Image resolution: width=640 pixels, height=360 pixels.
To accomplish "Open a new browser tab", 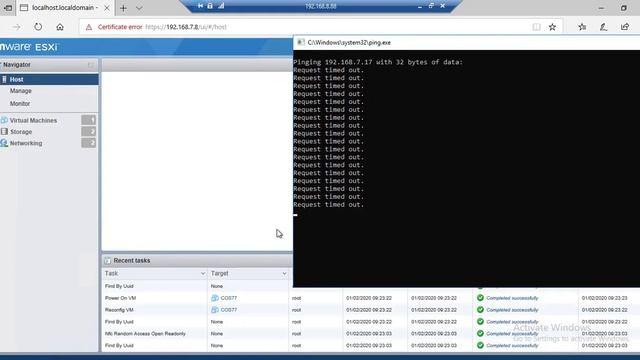I will [x=123, y=8].
